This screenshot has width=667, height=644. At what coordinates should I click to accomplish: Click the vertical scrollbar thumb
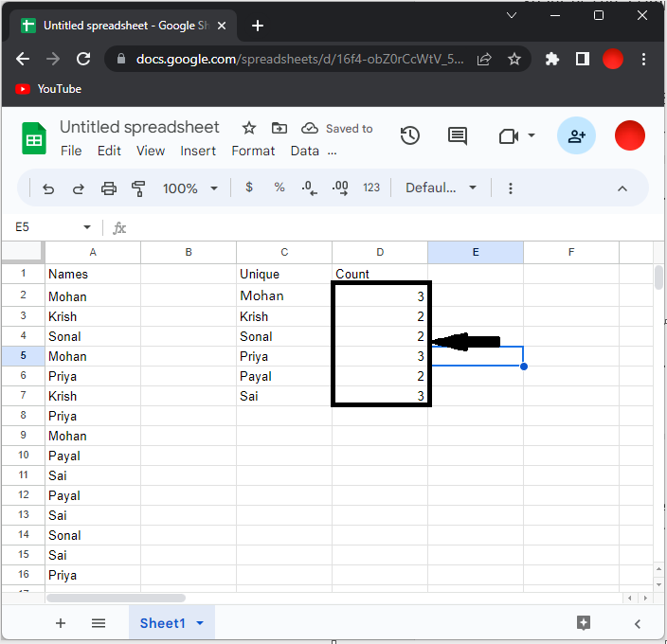658,277
